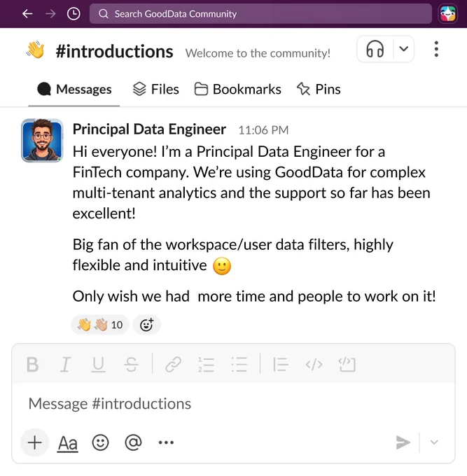The height and width of the screenshot is (476, 467).
Task: Open history with the clock icon
Action: [74, 14]
